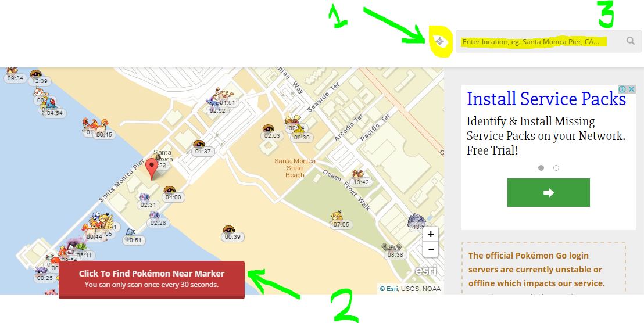
Task: Click the Seaside Ter street label
Action: pos(324,96)
